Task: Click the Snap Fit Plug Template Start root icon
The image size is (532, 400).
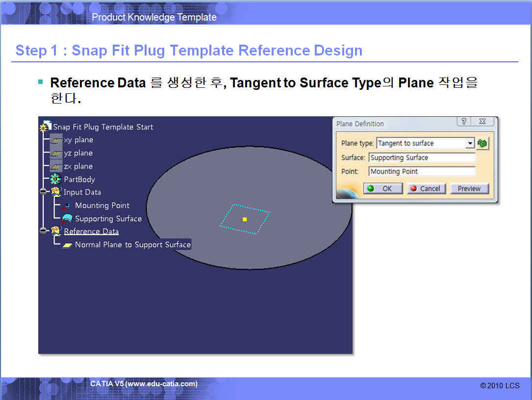Action: pos(46,127)
